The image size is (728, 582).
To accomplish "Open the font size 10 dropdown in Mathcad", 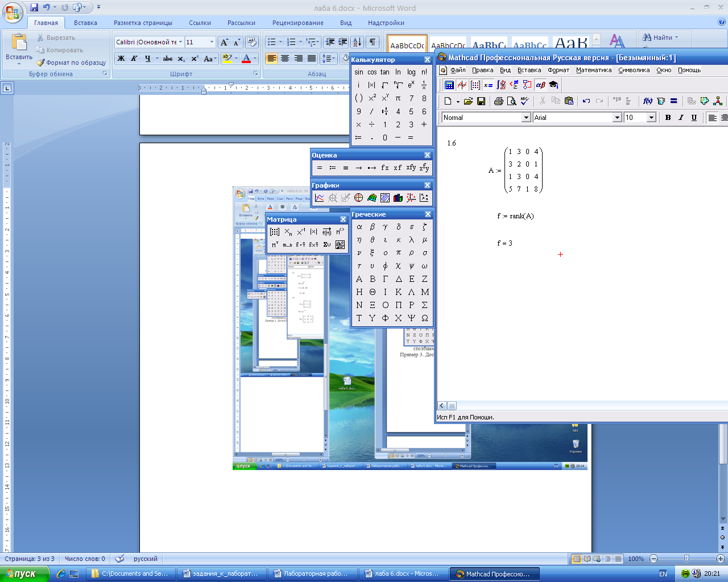I will coord(652,118).
